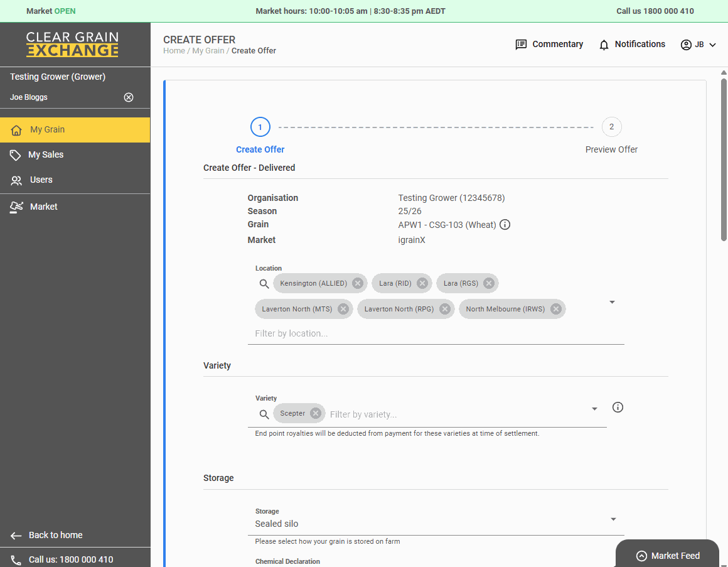Image resolution: width=728 pixels, height=567 pixels.
Task: Clear Joe Bloggs user selection
Action: (129, 97)
